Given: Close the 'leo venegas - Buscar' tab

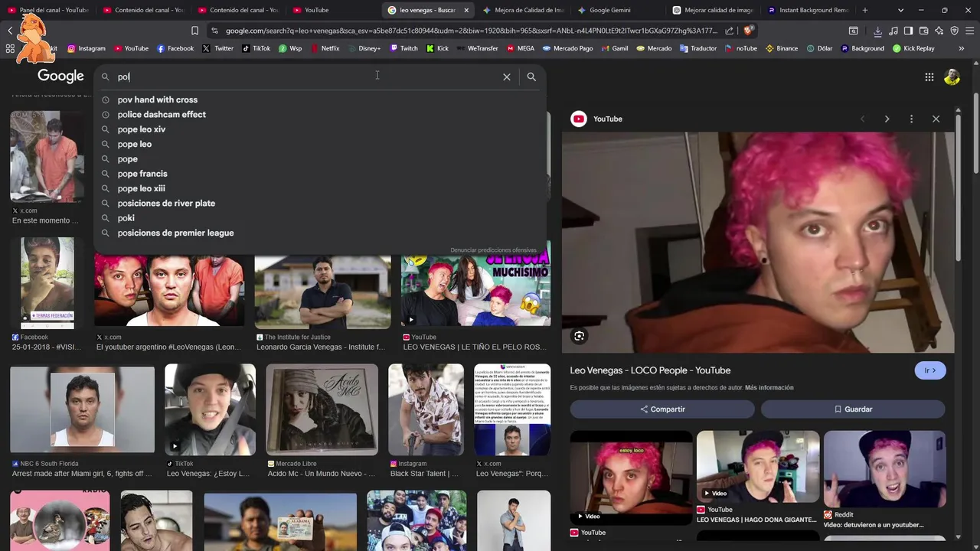Looking at the screenshot, I should tap(466, 10).
